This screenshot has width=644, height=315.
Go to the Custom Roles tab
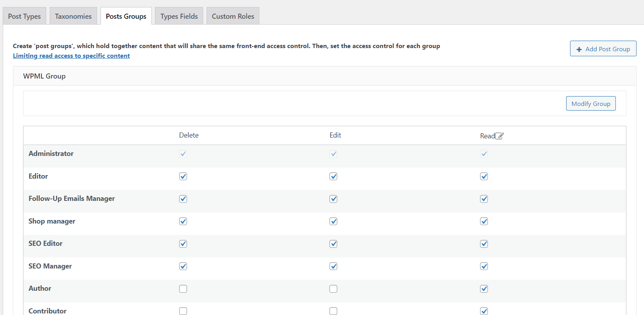(233, 16)
